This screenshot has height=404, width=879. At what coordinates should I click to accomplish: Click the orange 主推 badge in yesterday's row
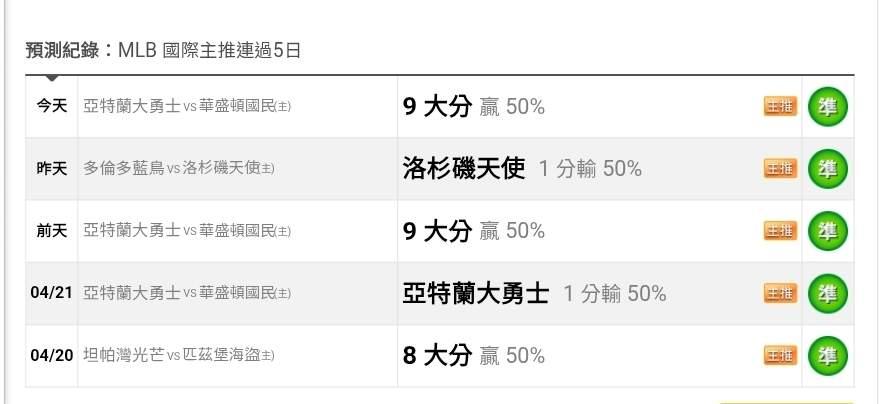[x=780, y=169]
